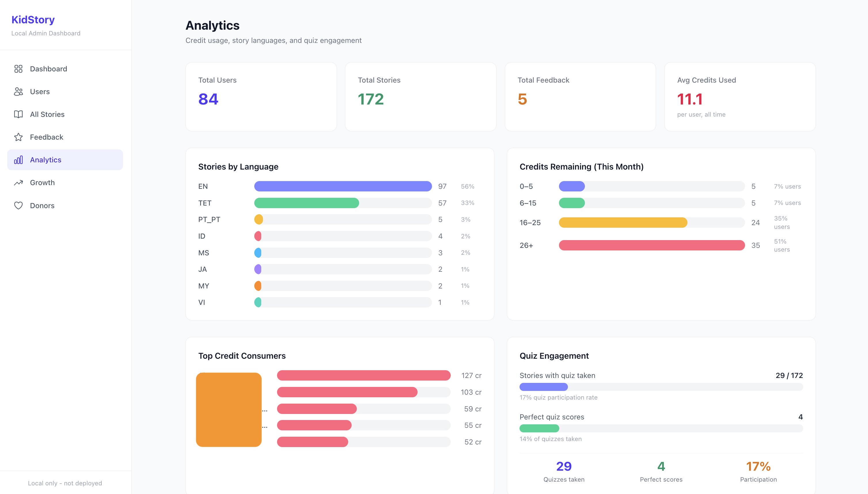868x494 pixels.
Task: Open the Dashboard page
Action: pos(65,69)
